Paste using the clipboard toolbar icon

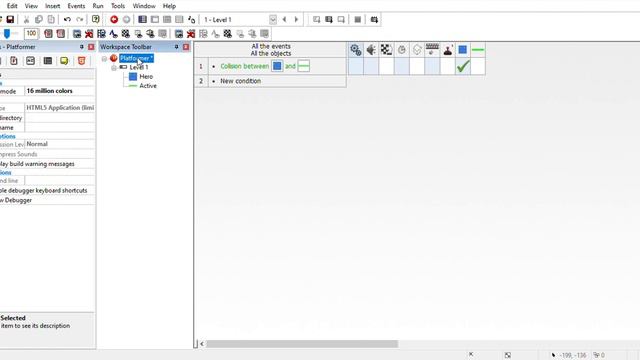tap(51, 19)
